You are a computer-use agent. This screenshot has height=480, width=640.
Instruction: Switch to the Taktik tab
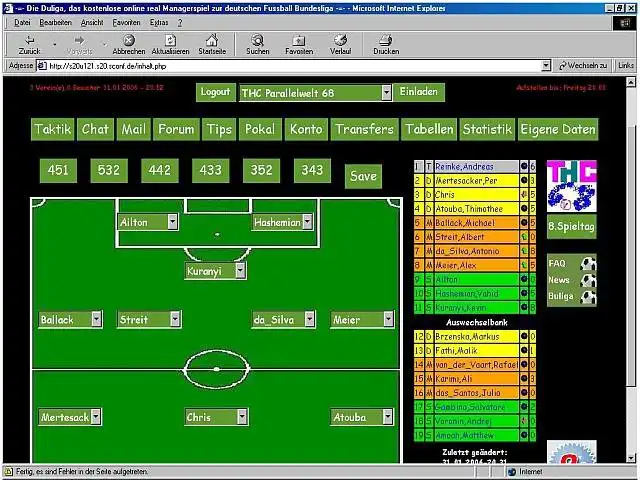click(x=53, y=129)
